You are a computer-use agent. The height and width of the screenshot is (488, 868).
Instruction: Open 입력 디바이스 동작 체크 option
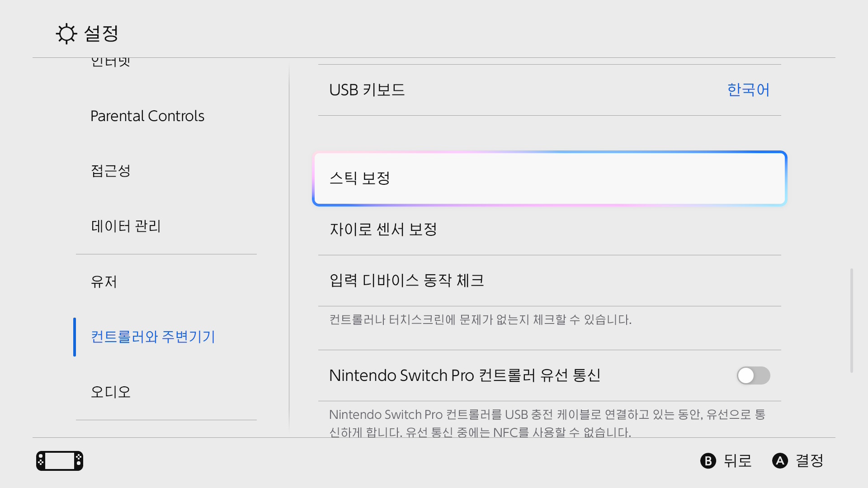pos(549,280)
